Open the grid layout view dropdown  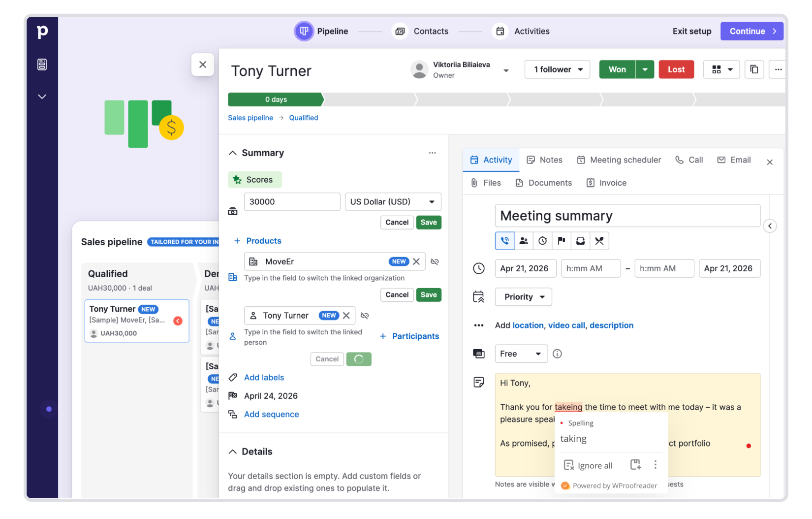coord(721,69)
